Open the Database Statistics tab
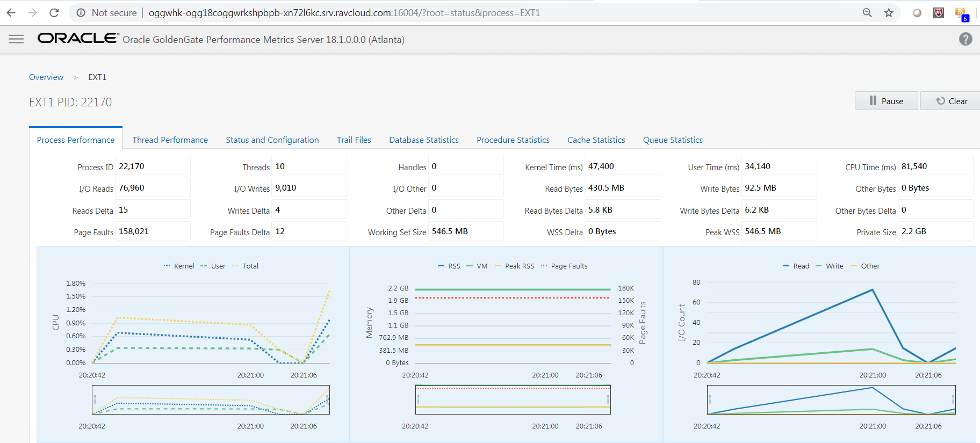 click(424, 140)
